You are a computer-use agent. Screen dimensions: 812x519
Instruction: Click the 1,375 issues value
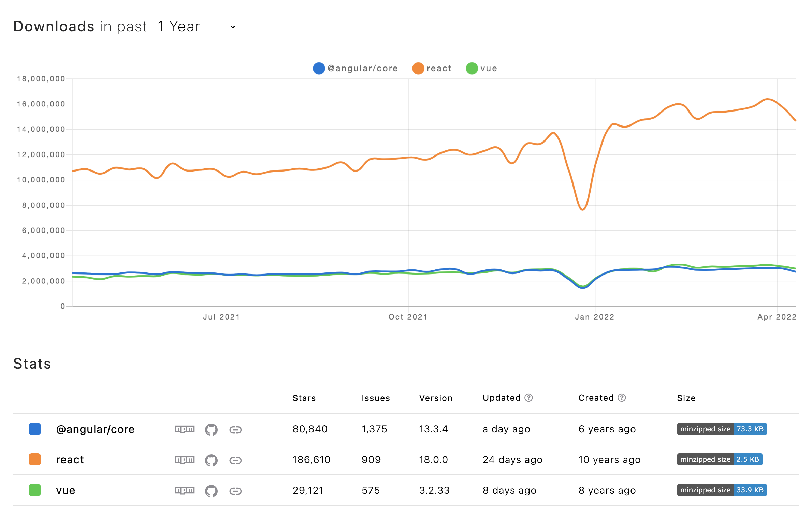pos(374,429)
